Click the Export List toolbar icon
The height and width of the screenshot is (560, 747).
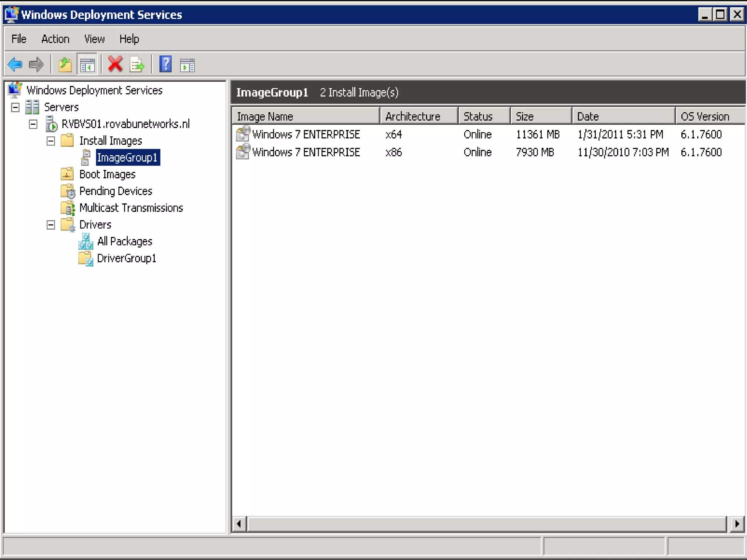click(137, 65)
